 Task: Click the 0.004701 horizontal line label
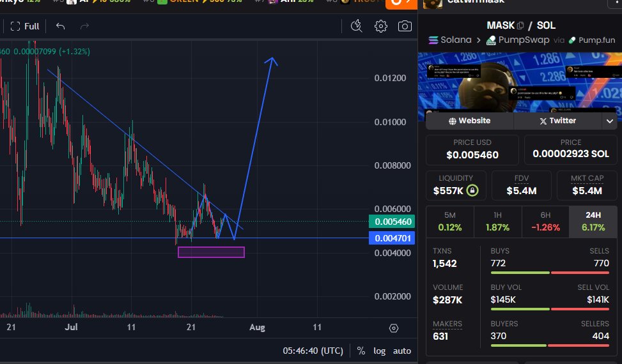click(x=392, y=238)
